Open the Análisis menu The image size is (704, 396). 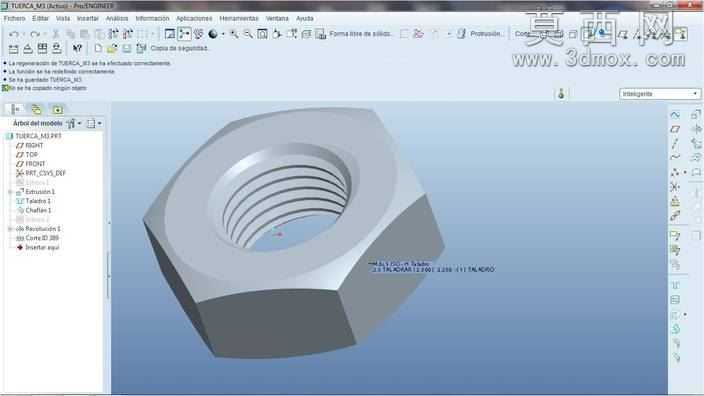117,18
